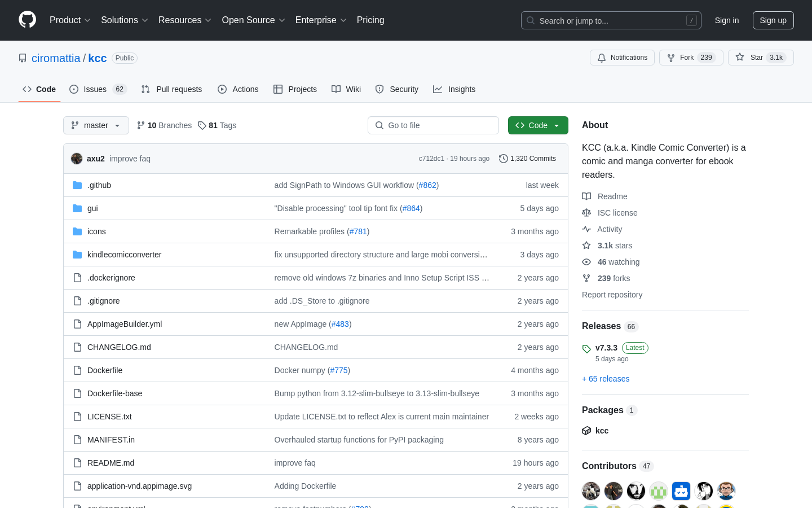Click the .dockerignore file icon
812x508 pixels.
coord(77,278)
